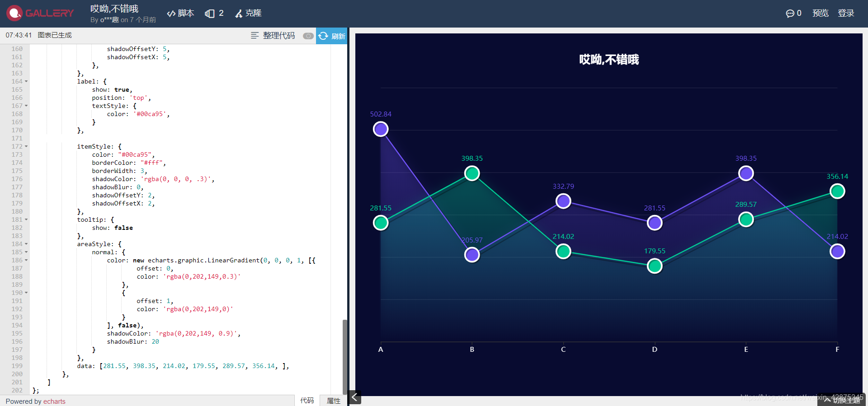Click 整理代码 to format code

(273, 36)
